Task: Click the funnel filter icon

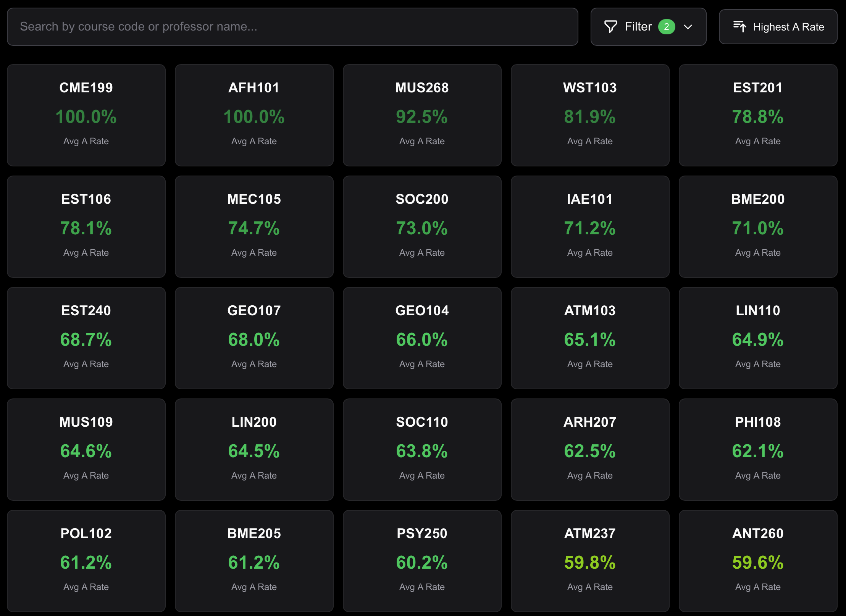Action: (610, 27)
